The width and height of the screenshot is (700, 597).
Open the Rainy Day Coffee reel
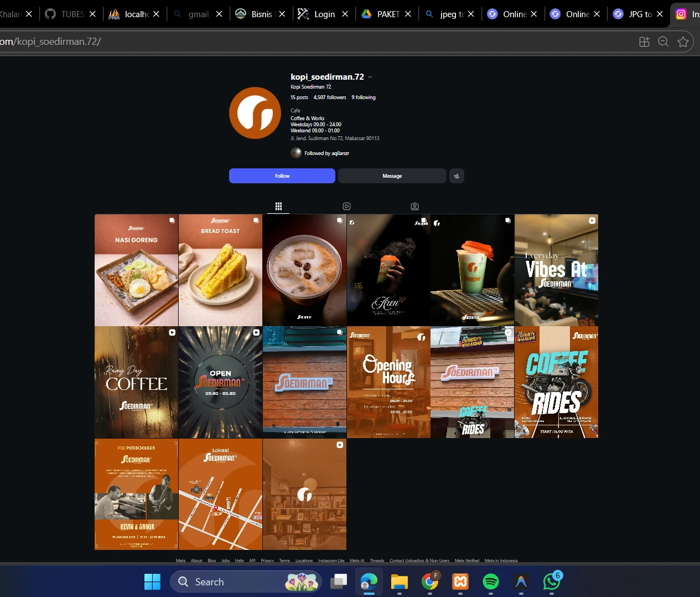[136, 382]
